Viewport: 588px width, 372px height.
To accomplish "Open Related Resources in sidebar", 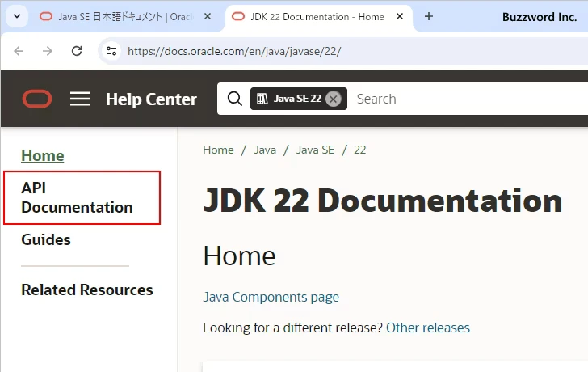I will 87,290.
